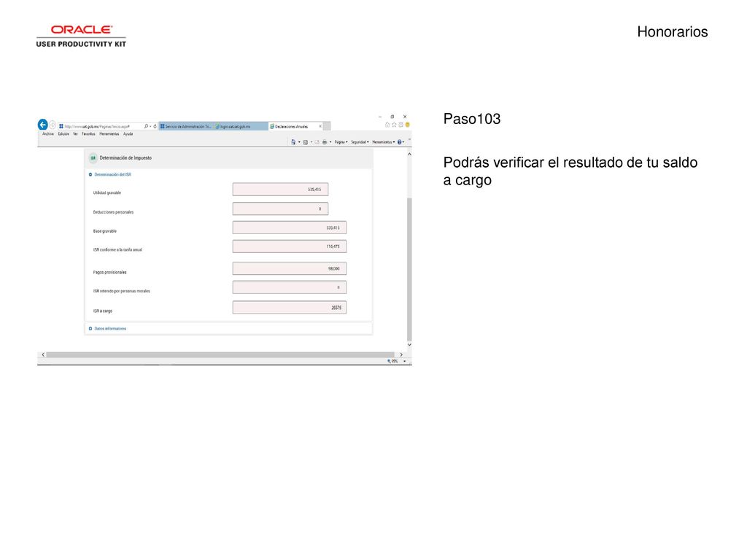Click the Determinación de Impuesto header icon

pyautogui.click(x=93, y=158)
